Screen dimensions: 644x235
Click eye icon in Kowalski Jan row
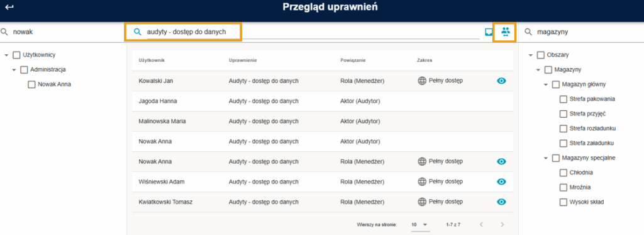tap(501, 81)
